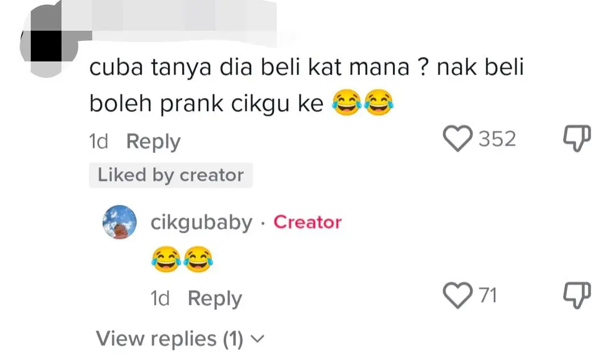Screen dimensions: 615x364
Task: Like cikgubaby's reply heart icon
Action: [x=457, y=295]
